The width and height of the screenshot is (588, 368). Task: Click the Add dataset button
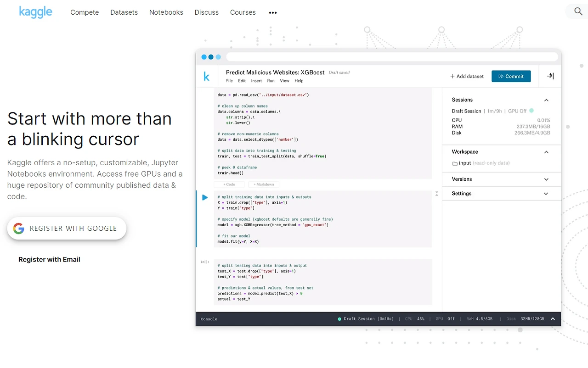pyautogui.click(x=467, y=76)
